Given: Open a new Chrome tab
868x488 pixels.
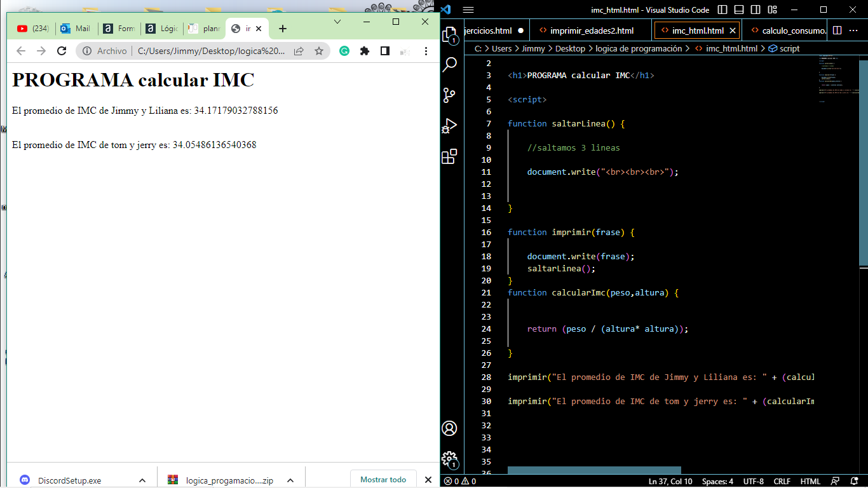Looking at the screenshot, I should (283, 29).
